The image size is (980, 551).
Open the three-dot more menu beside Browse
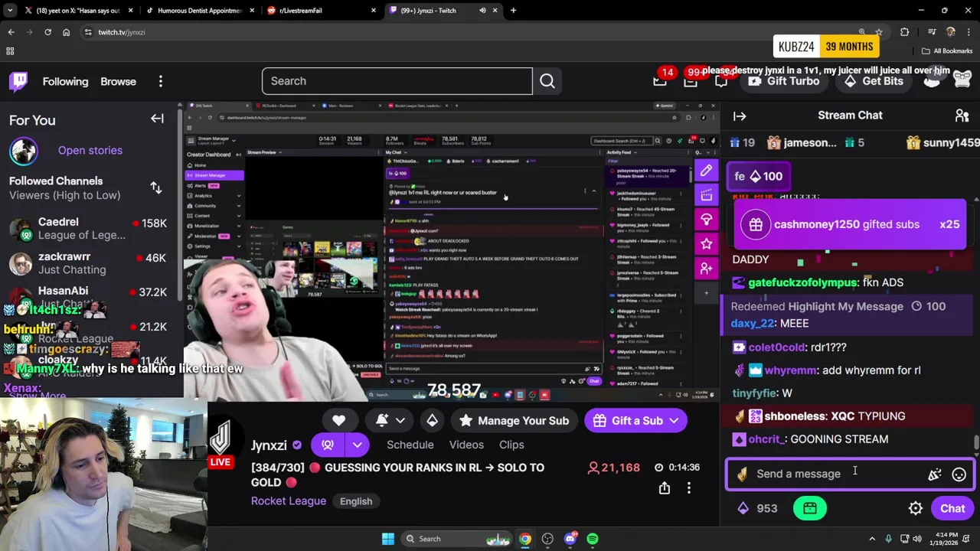tap(160, 81)
